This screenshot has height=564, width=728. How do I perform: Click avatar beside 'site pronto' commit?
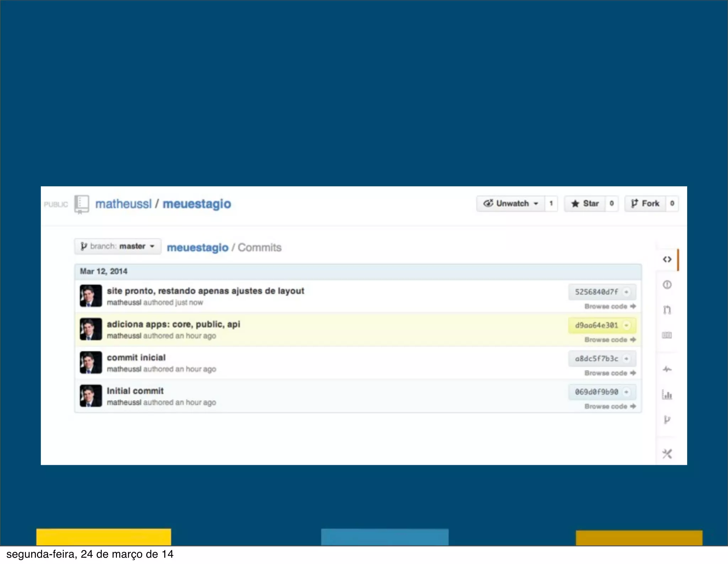pos(91,296)
